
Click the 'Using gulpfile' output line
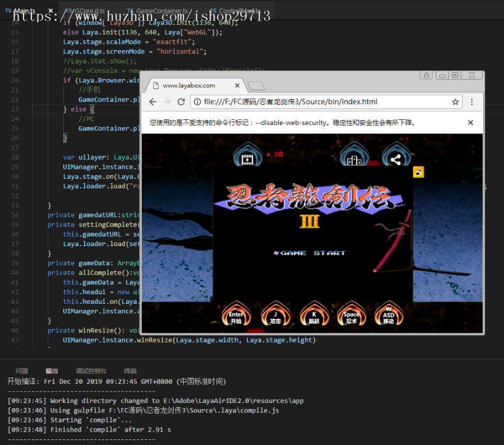(143, 411)
